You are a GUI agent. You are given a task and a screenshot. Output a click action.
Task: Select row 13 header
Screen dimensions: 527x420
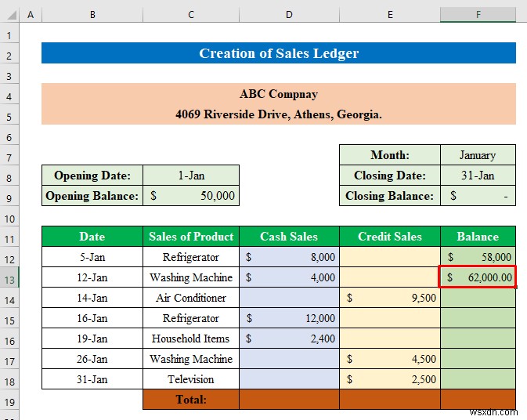(9, 277)
